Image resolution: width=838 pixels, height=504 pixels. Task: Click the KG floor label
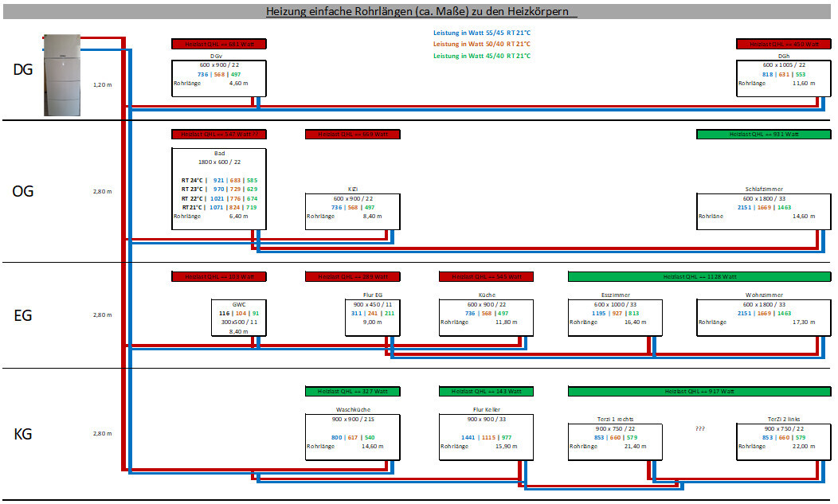coord(23,434)
